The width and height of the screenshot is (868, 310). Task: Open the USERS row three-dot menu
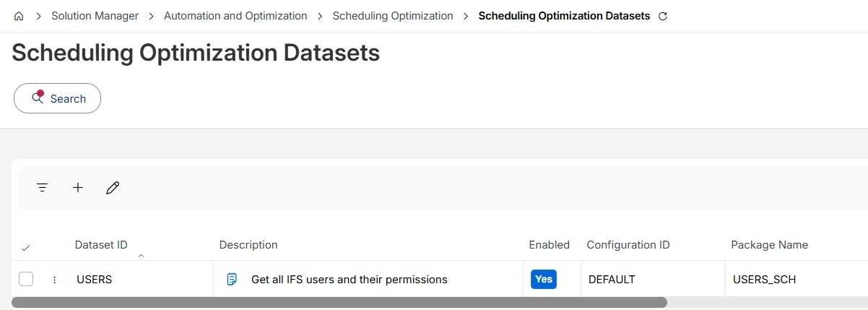(x=54, y=280)
